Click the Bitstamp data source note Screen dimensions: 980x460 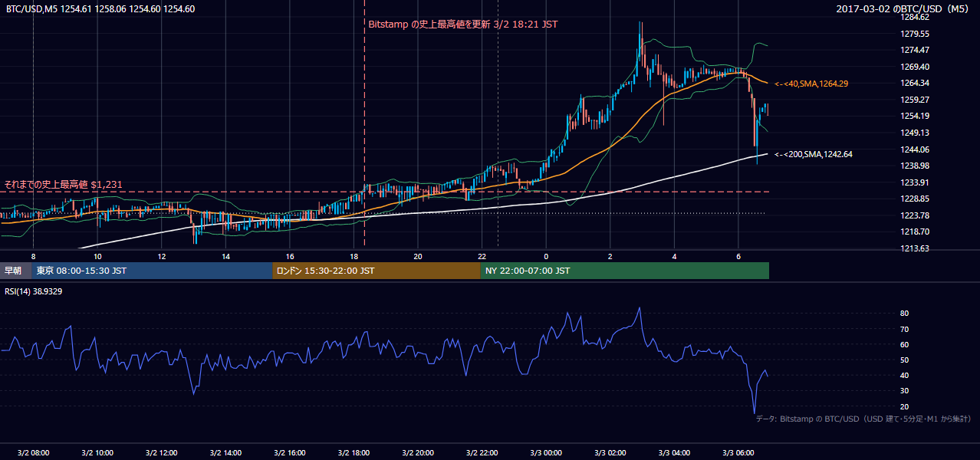coord(863,419)
